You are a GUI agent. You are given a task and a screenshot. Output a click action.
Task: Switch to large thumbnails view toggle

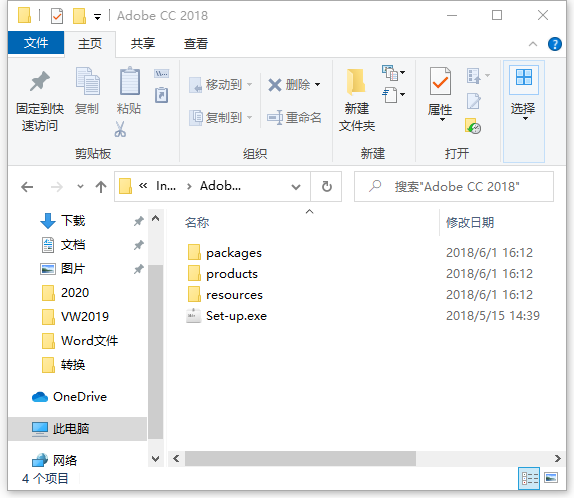(x=551, y=478)
